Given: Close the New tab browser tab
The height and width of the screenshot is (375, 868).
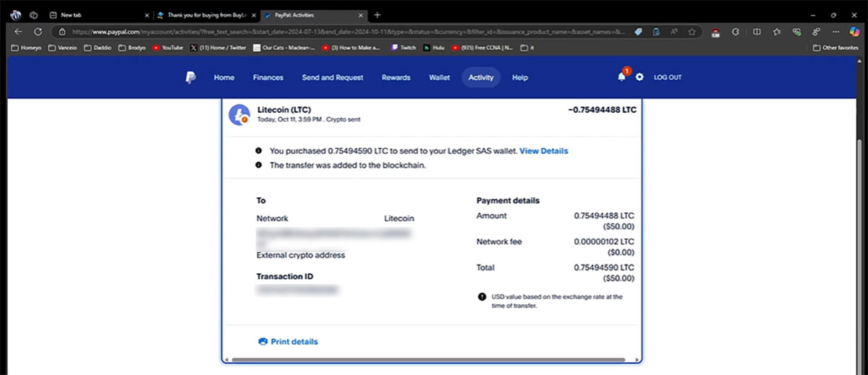Looking at the screenshot, I should click(147, 14).
